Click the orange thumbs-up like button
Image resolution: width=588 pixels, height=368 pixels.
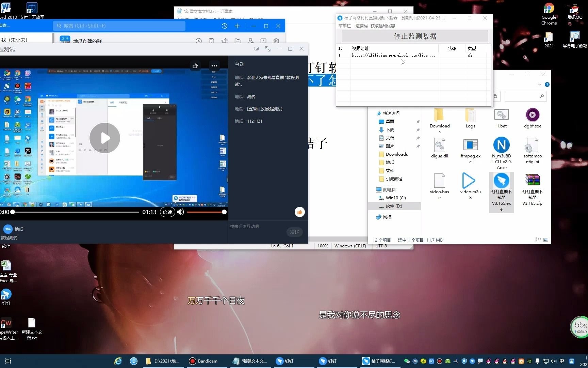pyautogui.click(x=299, y=212)
